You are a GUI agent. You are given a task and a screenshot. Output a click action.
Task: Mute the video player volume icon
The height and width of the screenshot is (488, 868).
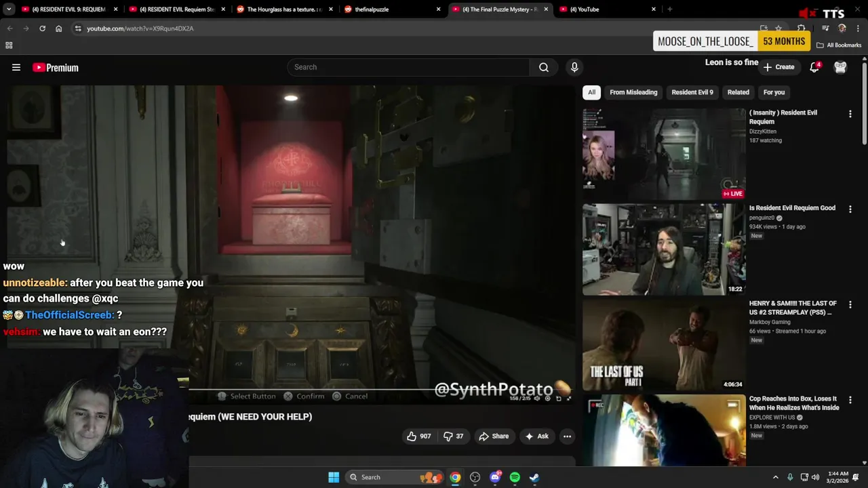(537, 399)
